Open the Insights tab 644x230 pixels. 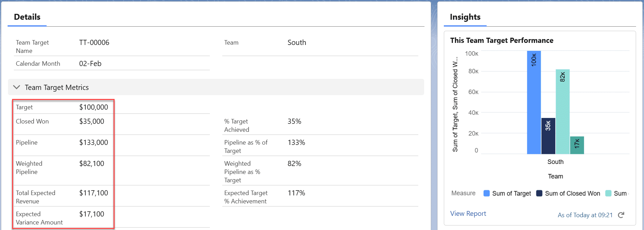tap(465, 17)
